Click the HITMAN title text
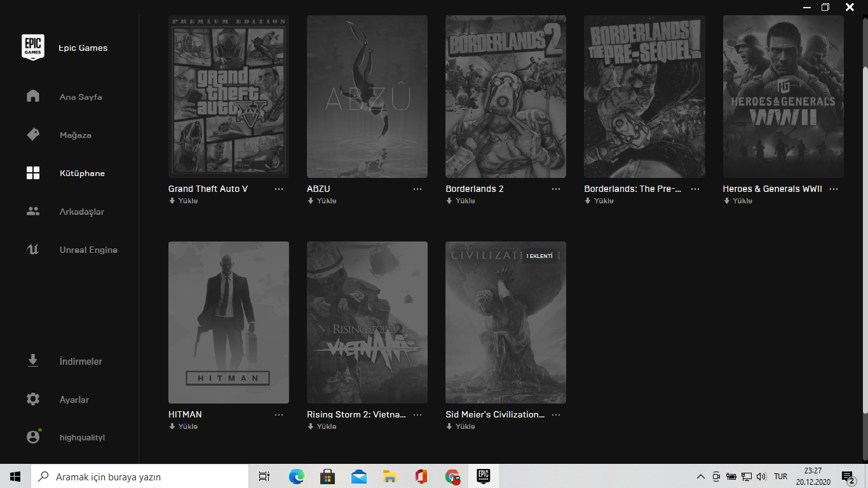 pyautogui.click(x=185, y=414)
